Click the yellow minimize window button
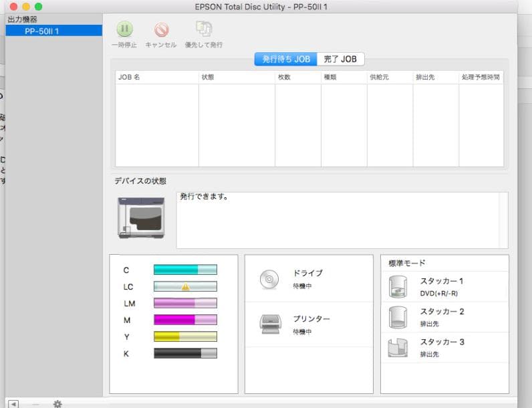The height and width of the screenshot is (408, 532). [x=26, y=7]
